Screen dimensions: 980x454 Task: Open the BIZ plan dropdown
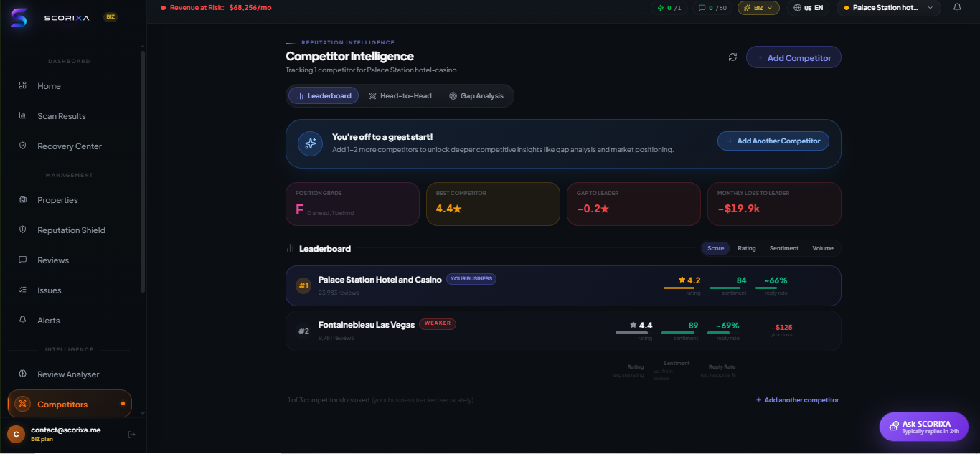(x=758, y=8)
